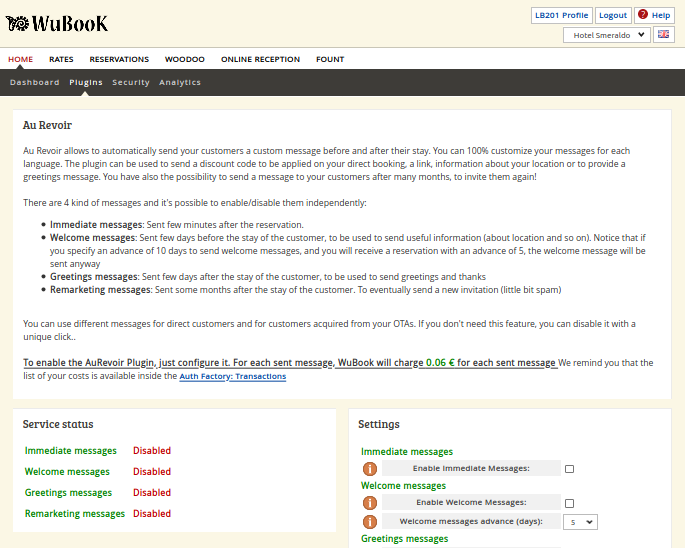Click the 'Enable Immediate Messages:' label

[471, 468]
